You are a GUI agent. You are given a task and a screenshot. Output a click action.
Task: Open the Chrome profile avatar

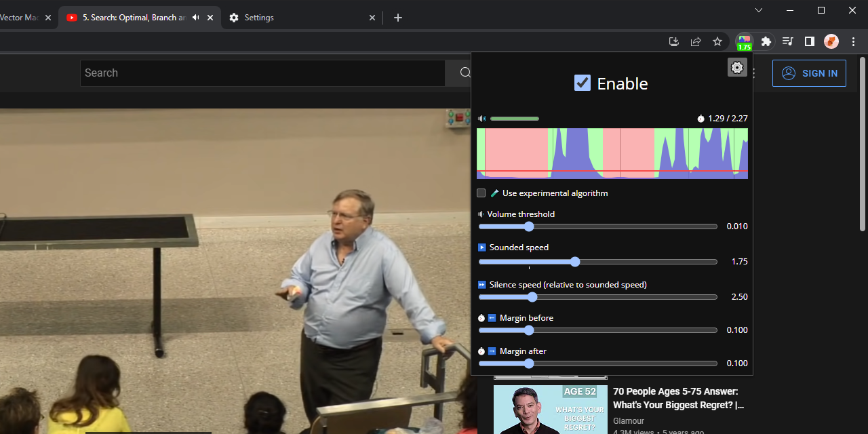[x=831, y=41]
